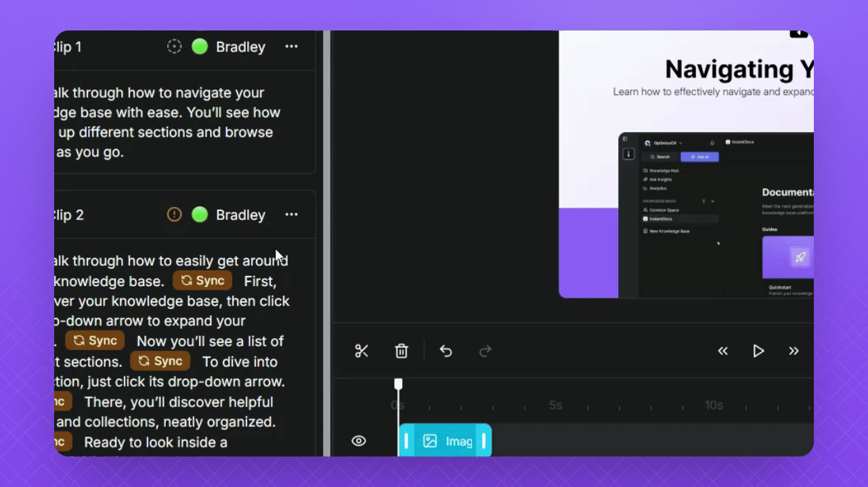Select the Bradley voice name on Clip 1
Viewport: 868px width, 487px height.
tap(240, 47)
